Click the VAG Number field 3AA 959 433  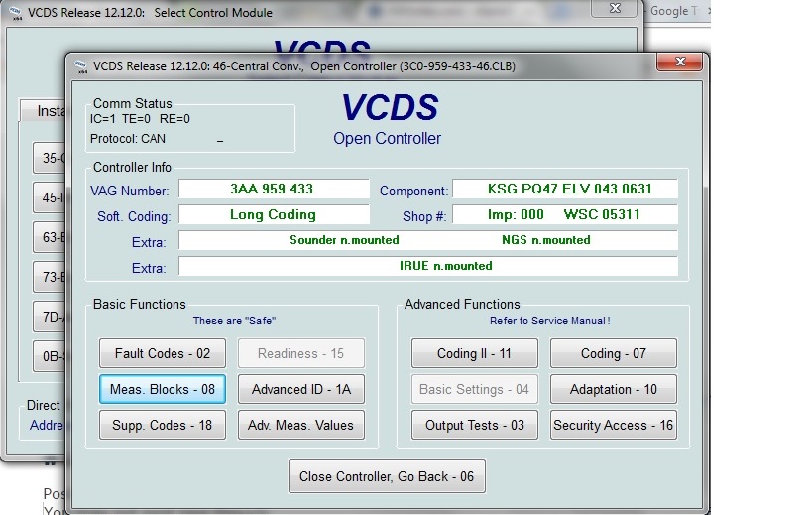point(273,190)
